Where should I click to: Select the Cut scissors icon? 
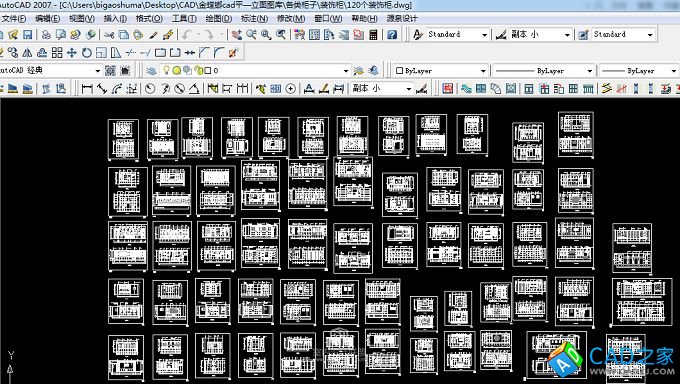pyautogui.click(x=109, y=35)
